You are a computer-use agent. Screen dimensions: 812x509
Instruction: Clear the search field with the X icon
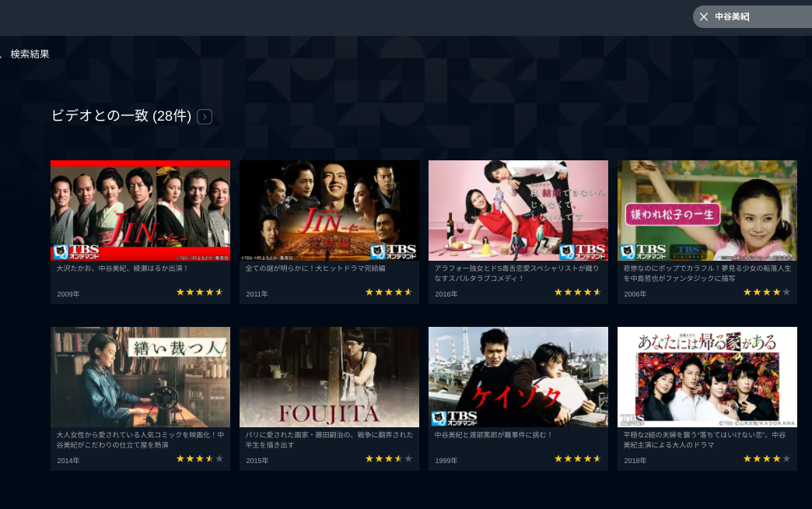coord(703,16)
